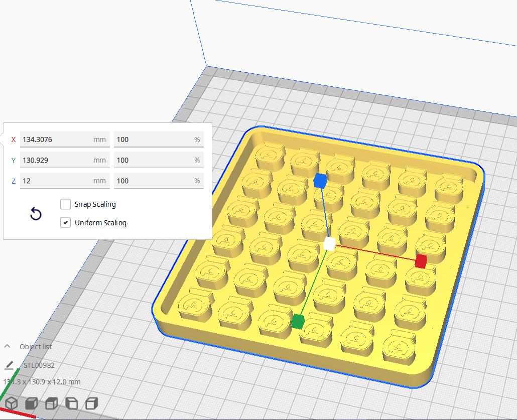Reset the scale with the circular arrow icon

tap(36, 214)
